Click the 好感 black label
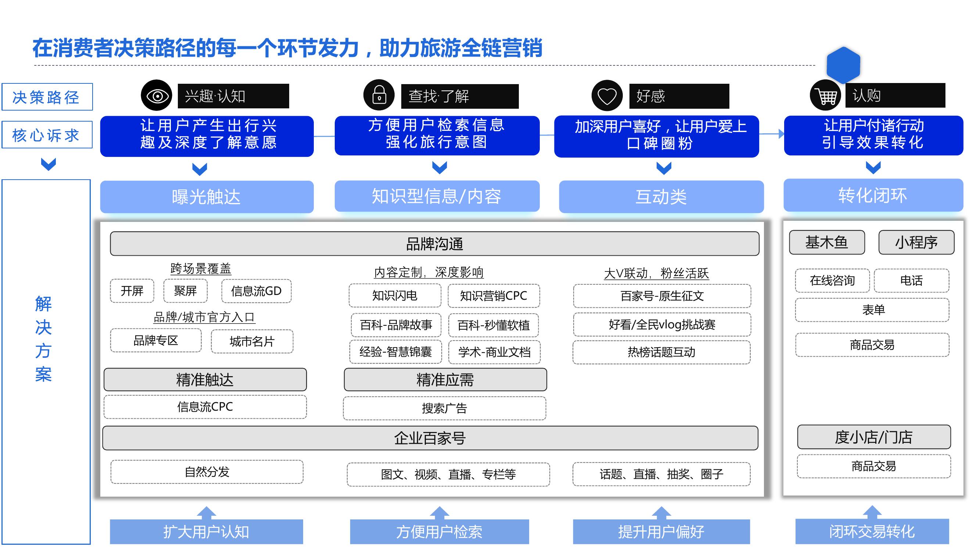This screenshot has width=980, height=551. point(679,96)
